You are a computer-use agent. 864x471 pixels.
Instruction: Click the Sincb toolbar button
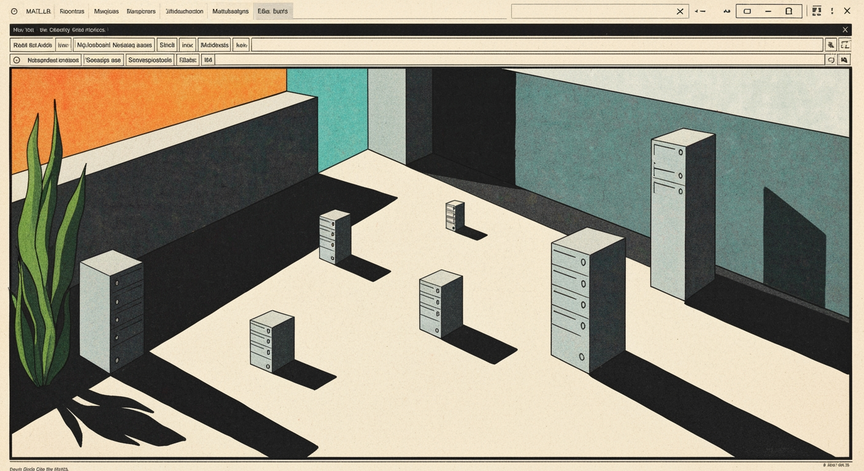click(167, 45)
